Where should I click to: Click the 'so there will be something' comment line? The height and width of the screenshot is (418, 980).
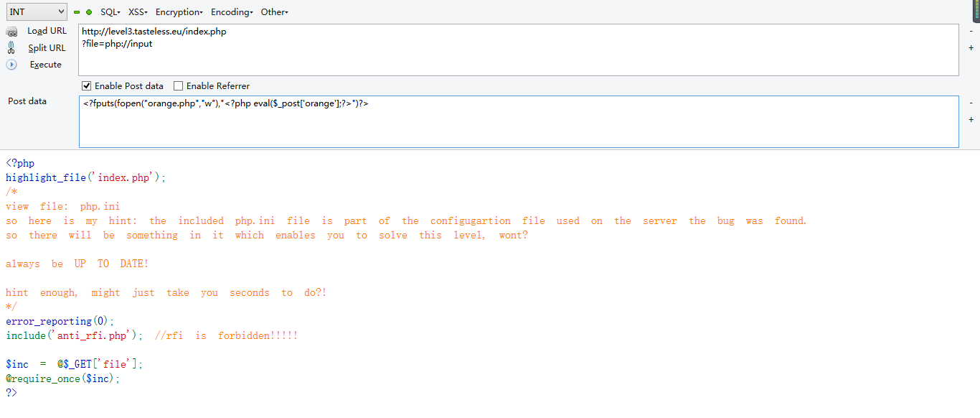click(x=267, y=235)
